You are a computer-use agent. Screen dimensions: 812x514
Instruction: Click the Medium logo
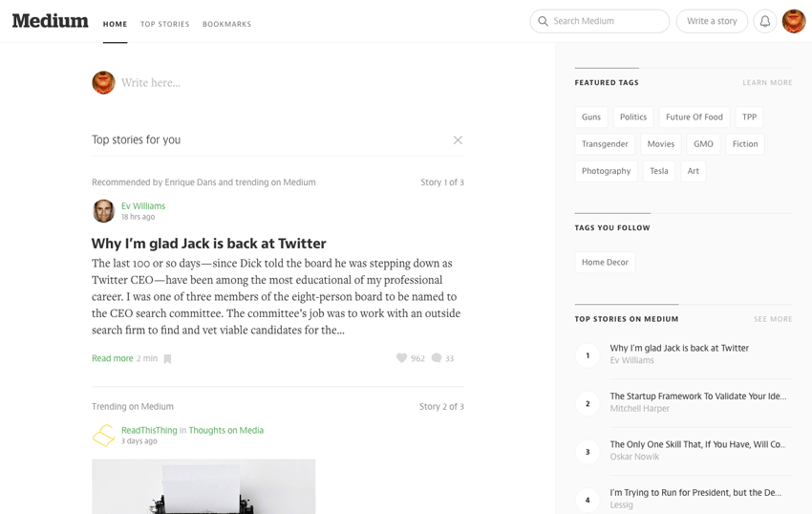pos(51,21)
